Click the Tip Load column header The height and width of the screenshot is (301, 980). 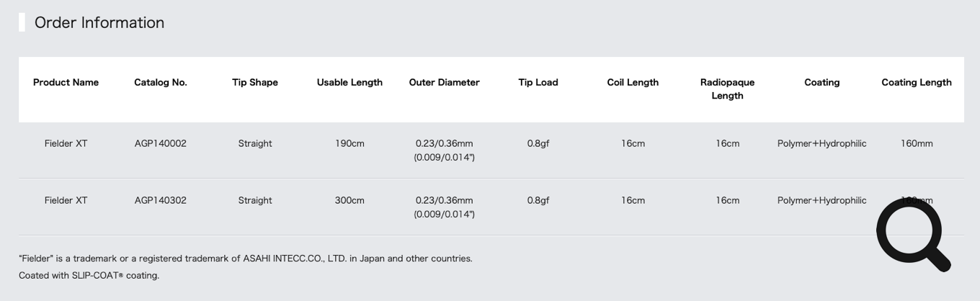(x=538, y=82)
